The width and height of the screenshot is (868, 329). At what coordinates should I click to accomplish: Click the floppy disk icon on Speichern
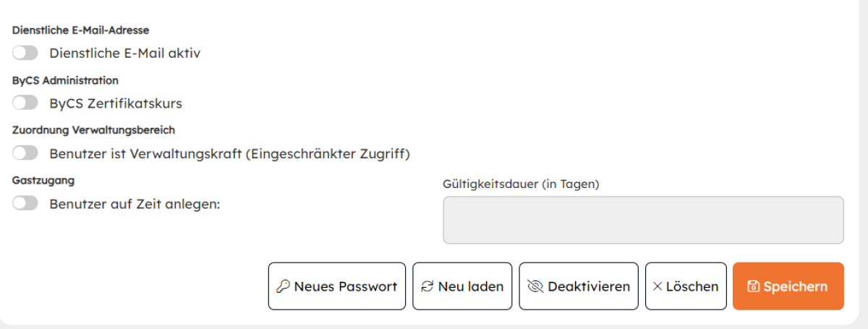(x=753, y=286)
